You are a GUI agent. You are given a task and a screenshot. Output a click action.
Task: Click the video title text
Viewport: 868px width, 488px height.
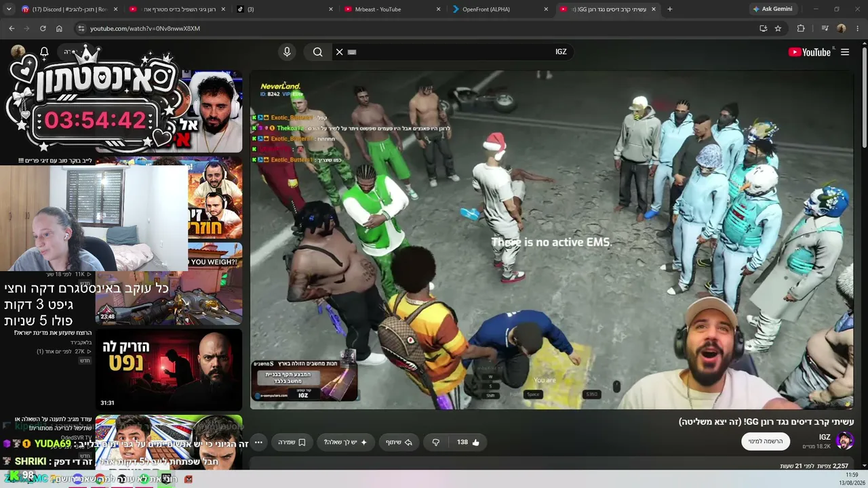click(766, 422)
